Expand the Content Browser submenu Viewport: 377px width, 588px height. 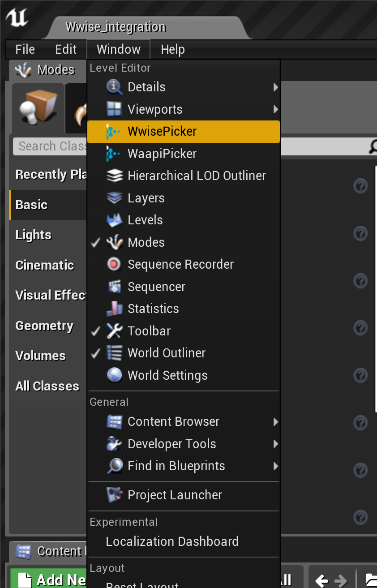174,421
